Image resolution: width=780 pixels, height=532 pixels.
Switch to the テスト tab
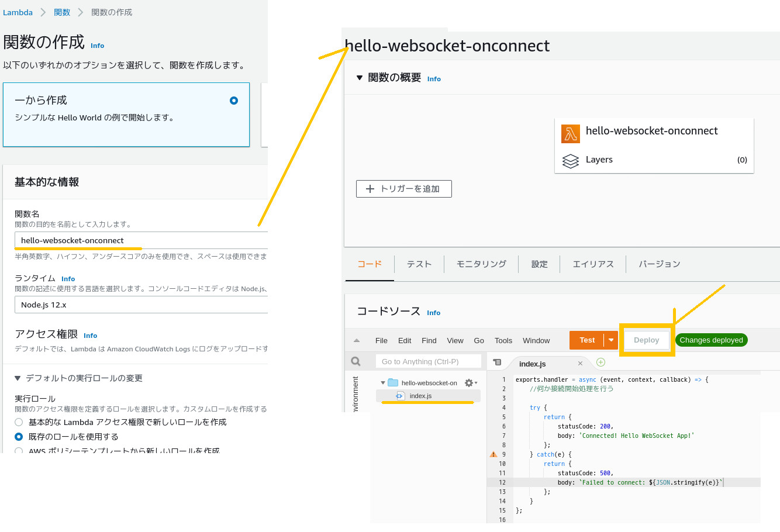tap(419, 264)
